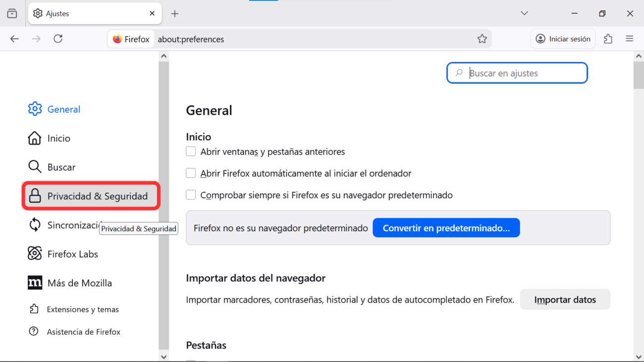Image resolution: width=644 pixels, height=362 pixels.
Task: Check Abrir Firefox automáticamente al iniciar
Action: (x=191, y=173)
